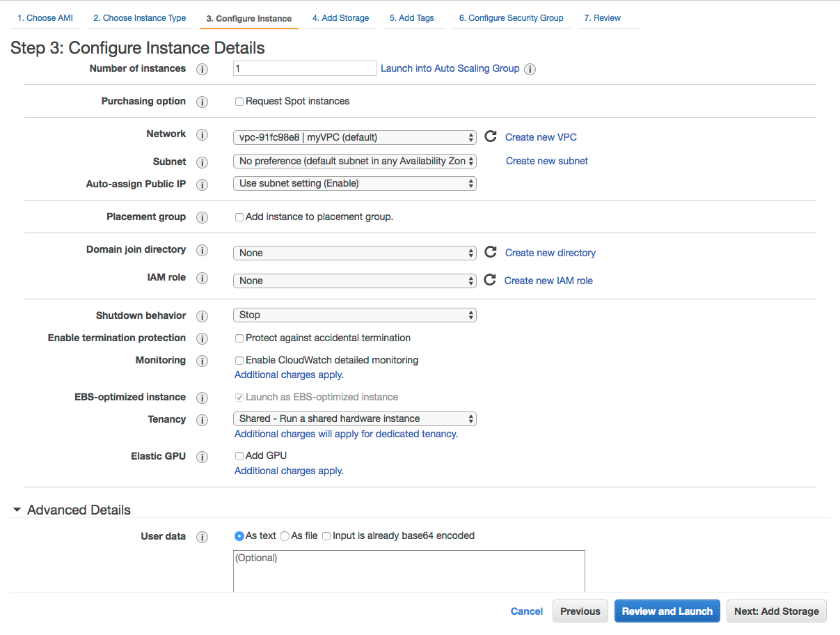
Task: Refresh the Domain join directory list
Action: point(491,252)
